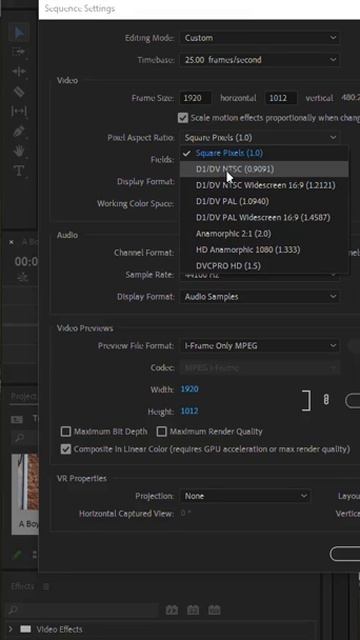360x640 pixels.
Task: Collapse the Pixel Aspect Ratio dropdown
Action: pyautogui.click(x=260, y=138)
